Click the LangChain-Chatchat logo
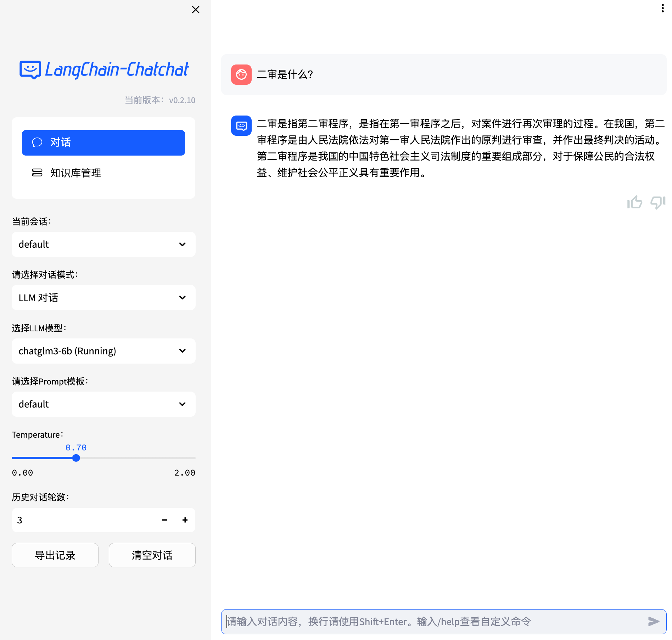The height and width of the screenshot is (640, 672). click(104, 70)
